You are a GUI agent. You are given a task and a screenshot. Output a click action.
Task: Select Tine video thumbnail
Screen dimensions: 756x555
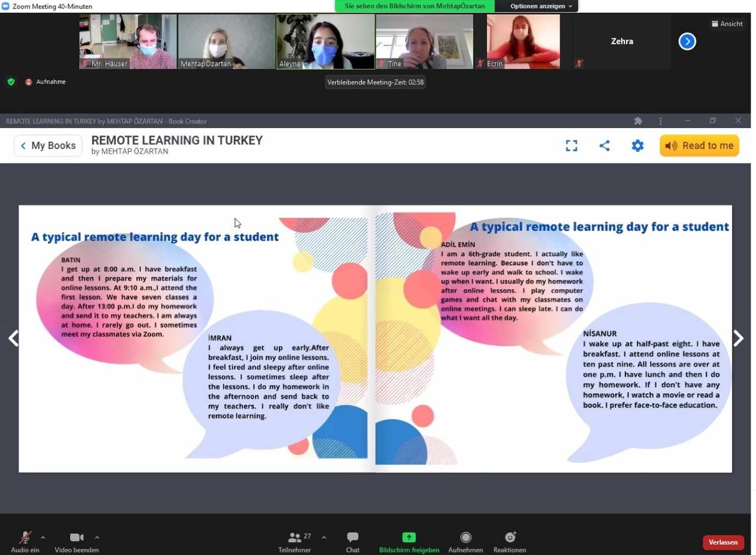(424, 41)
